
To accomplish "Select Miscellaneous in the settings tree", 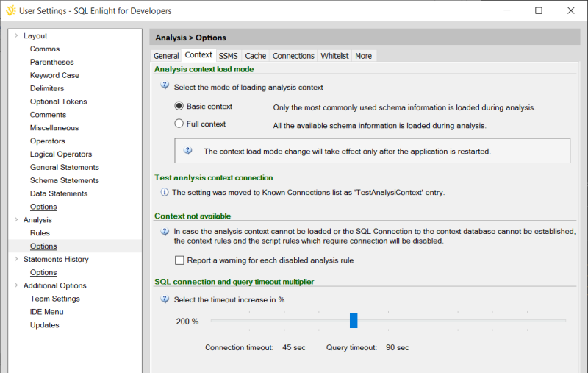I will 54,127.
